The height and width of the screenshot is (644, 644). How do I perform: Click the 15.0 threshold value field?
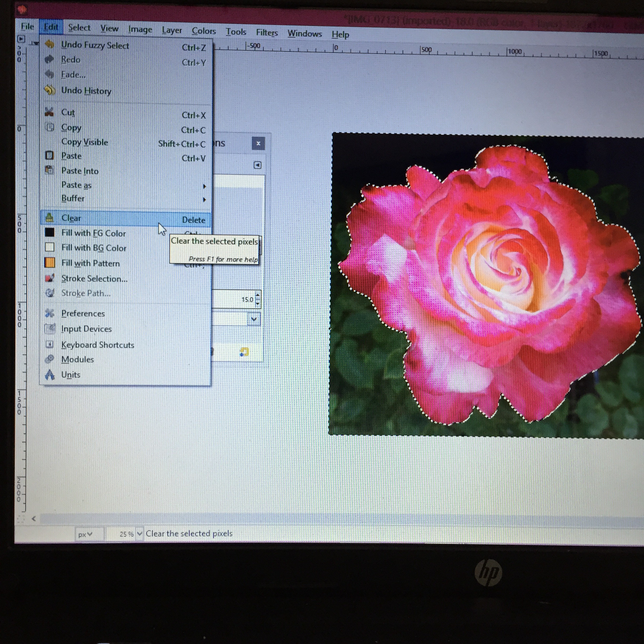pyautogui.click(x=233, y=299)
